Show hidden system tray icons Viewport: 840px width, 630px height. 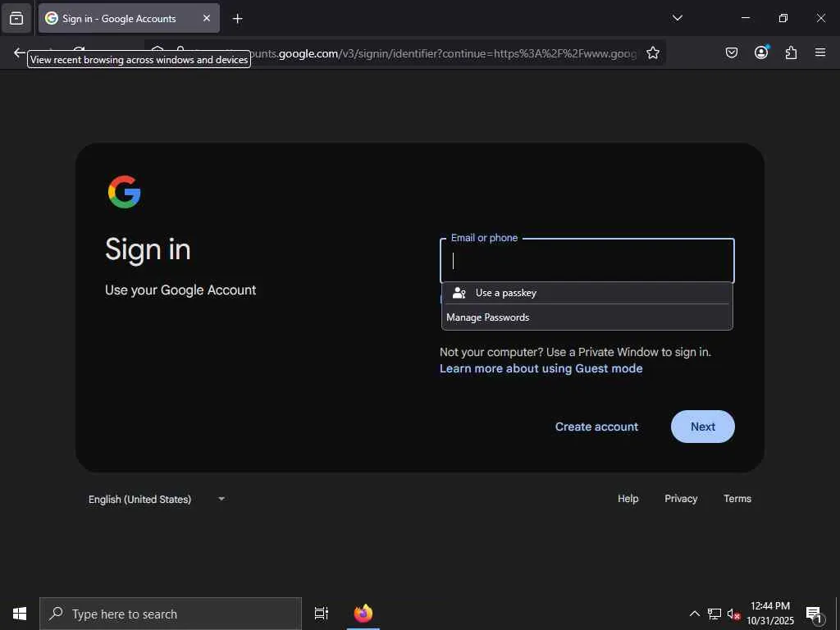[694, 614]
